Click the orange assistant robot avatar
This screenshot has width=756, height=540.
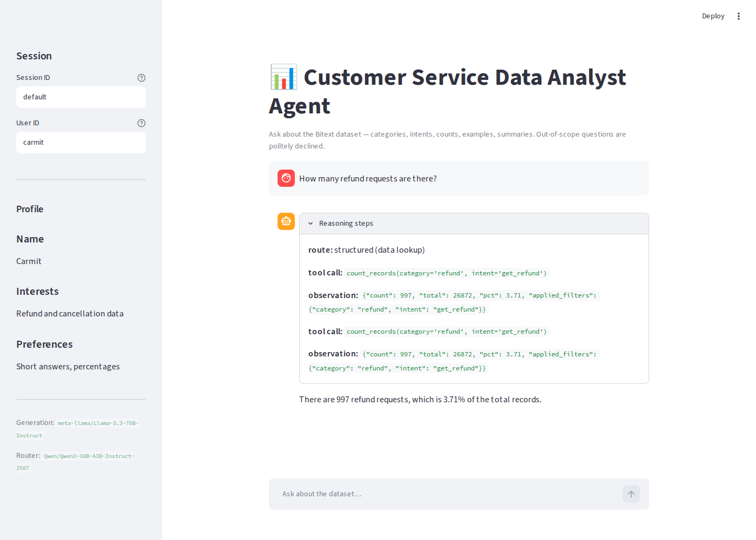point(286,221)
